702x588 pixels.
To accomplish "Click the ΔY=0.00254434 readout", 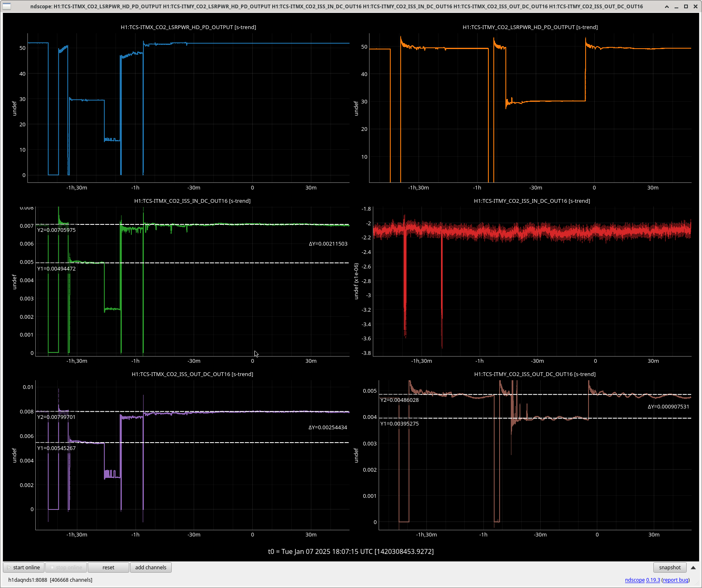I will pos(328,427).
